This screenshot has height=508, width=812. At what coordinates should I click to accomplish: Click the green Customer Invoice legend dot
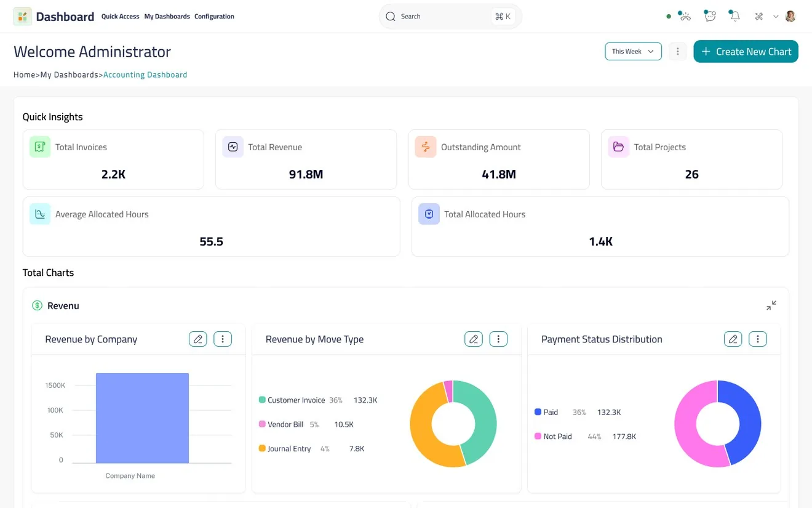263,400
